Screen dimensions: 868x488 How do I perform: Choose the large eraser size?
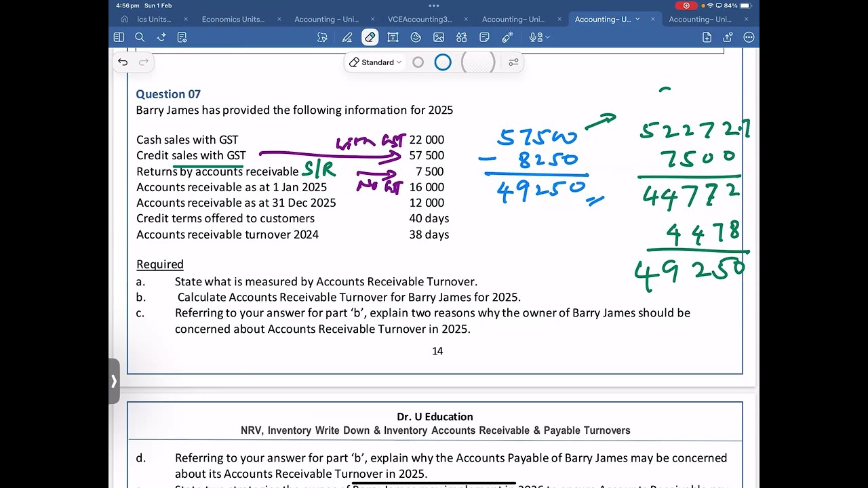(x=478, y=62)
